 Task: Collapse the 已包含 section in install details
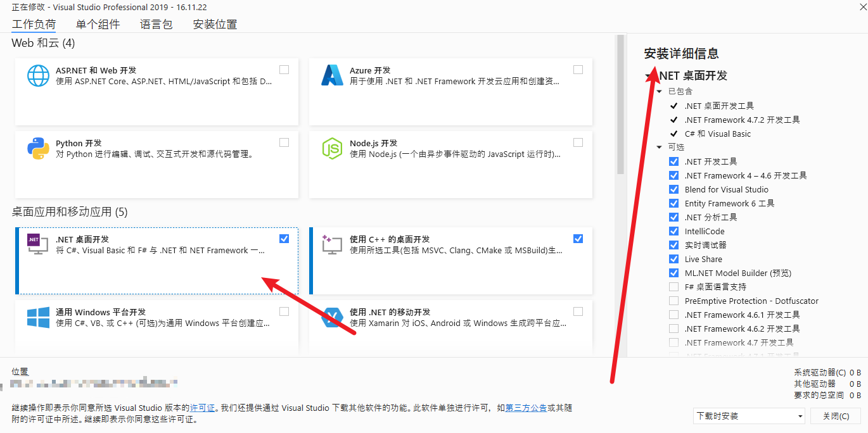pyautogui.click(x=660, y=92)
